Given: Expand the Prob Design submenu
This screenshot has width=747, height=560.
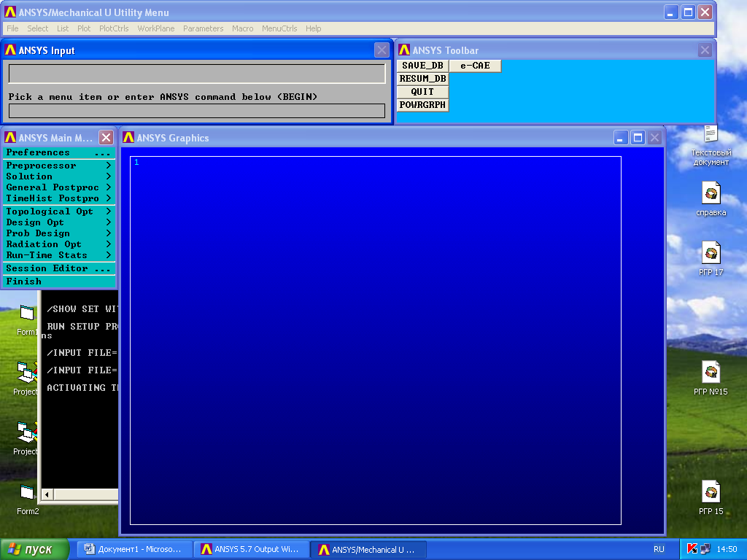Looking at the screenshot, I should pyautogui.click(x=59, y=233).
